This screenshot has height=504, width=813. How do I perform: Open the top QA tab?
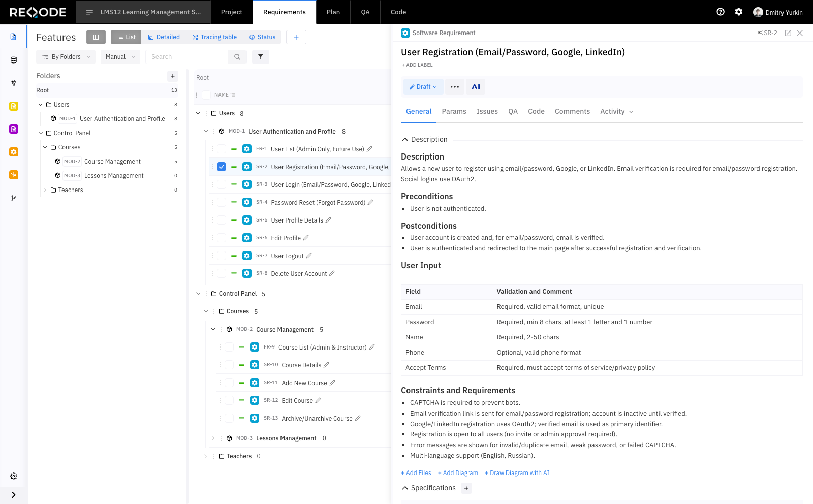[x=365, y=12]
